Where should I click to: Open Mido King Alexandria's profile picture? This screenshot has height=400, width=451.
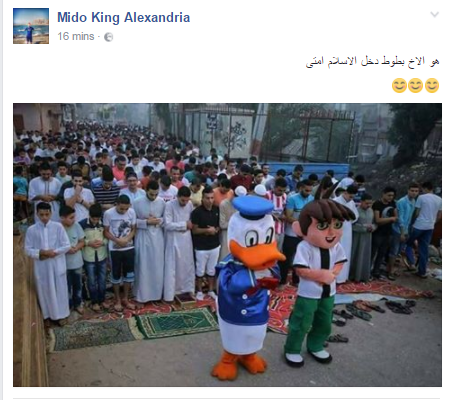(31, 26)
